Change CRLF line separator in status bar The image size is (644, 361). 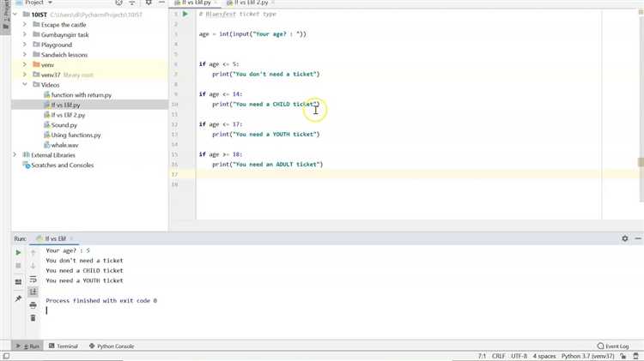(499, 356)
